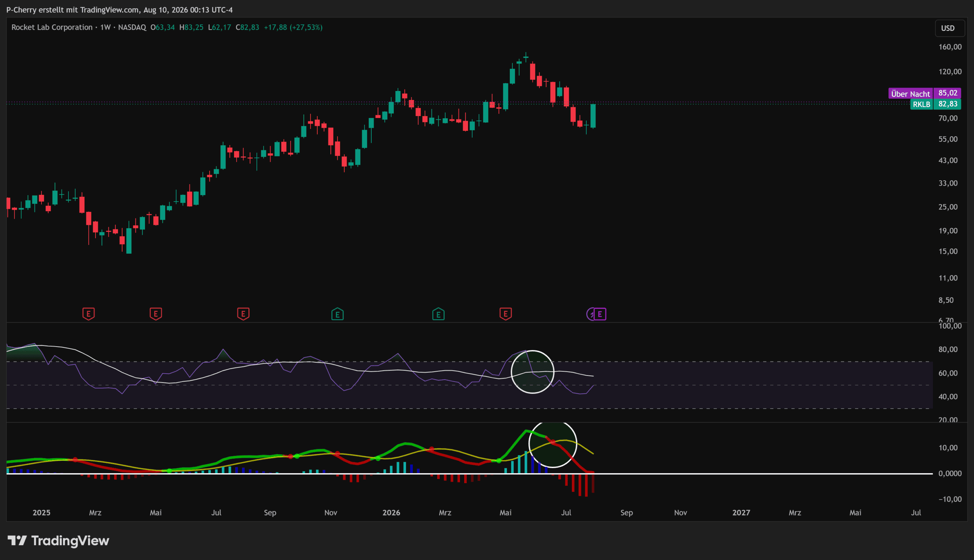
Task: Click the open value O63,34
Action: [162, 27]
